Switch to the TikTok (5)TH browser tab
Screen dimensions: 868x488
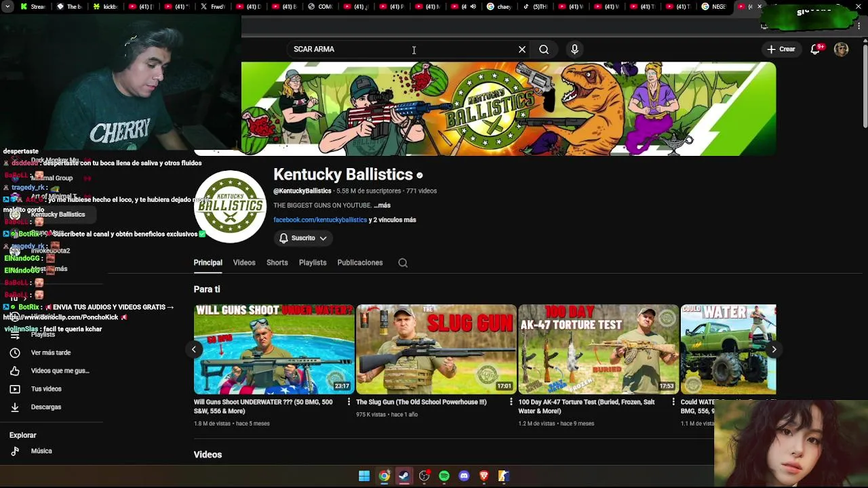536,7
